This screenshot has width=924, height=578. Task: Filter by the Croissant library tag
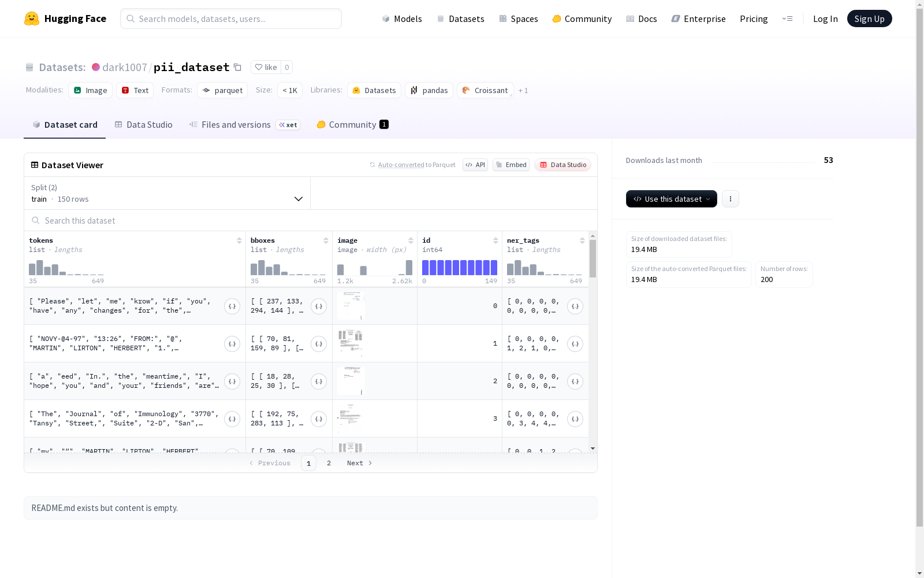click(x=485, y=90)
